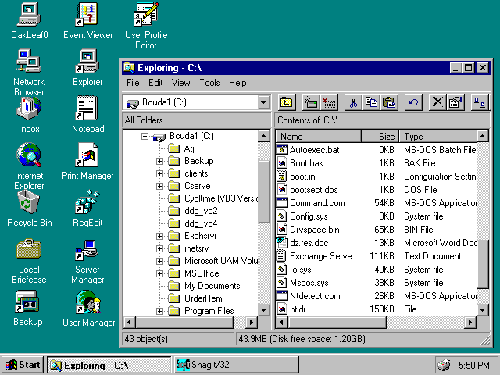Expand the Program Files tree node
The image size is (500, 375).
tap(160, 311)
